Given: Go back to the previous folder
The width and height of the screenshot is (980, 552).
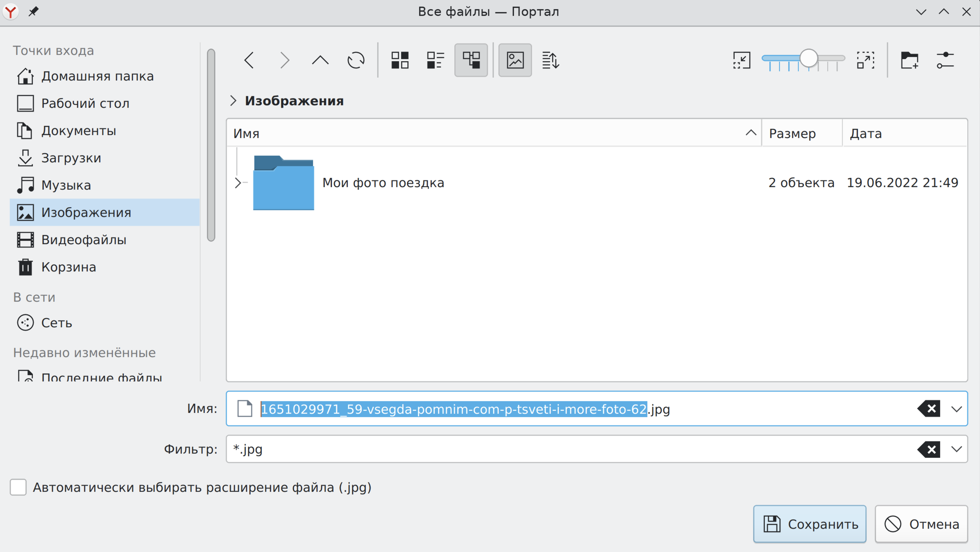Looking at the screenshot, I should point(249,60).
